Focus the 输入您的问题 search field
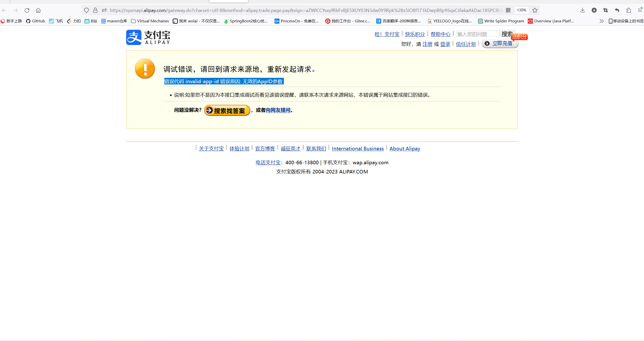Screen dimensions: 644x341 pyautogui.click(x=477, y=34)
